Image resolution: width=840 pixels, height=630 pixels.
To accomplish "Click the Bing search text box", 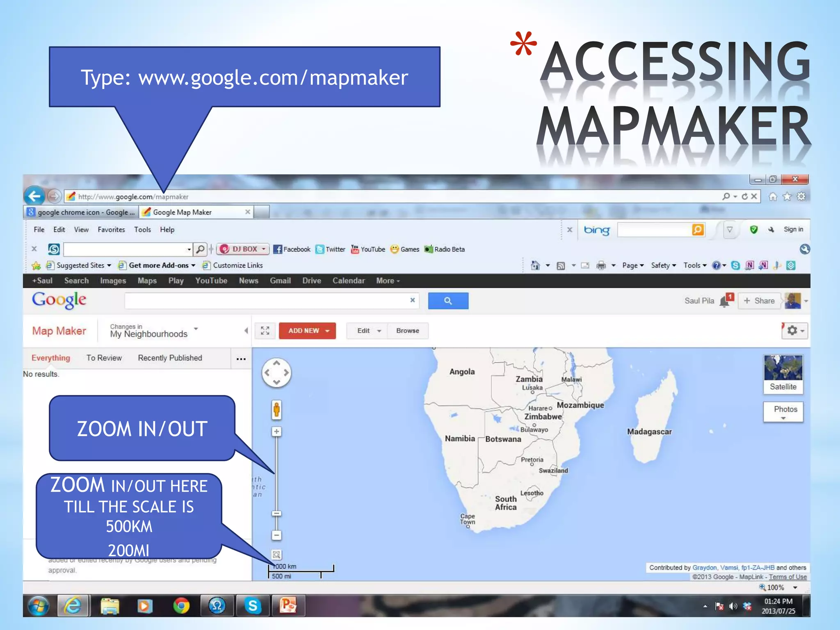I will coord(655,230).
